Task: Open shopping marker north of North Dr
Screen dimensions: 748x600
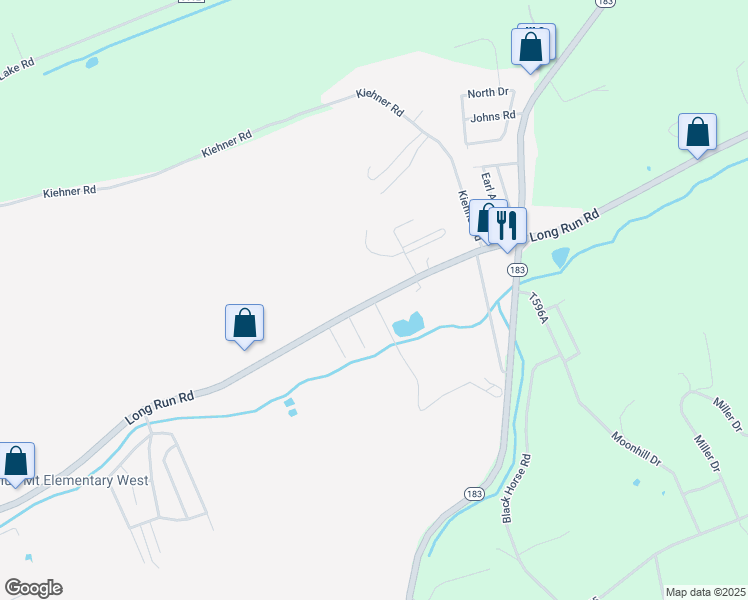Action: [x=530, y=49]
